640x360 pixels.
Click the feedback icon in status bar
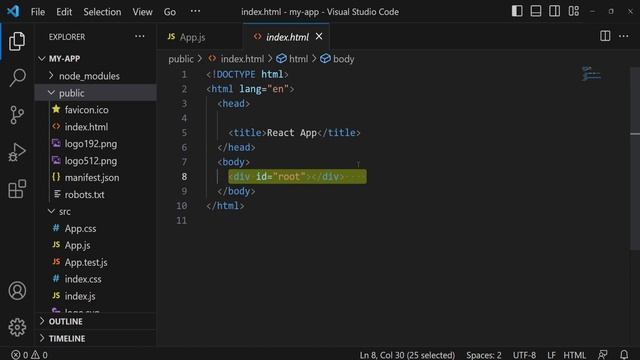click(x=602, y=354)
